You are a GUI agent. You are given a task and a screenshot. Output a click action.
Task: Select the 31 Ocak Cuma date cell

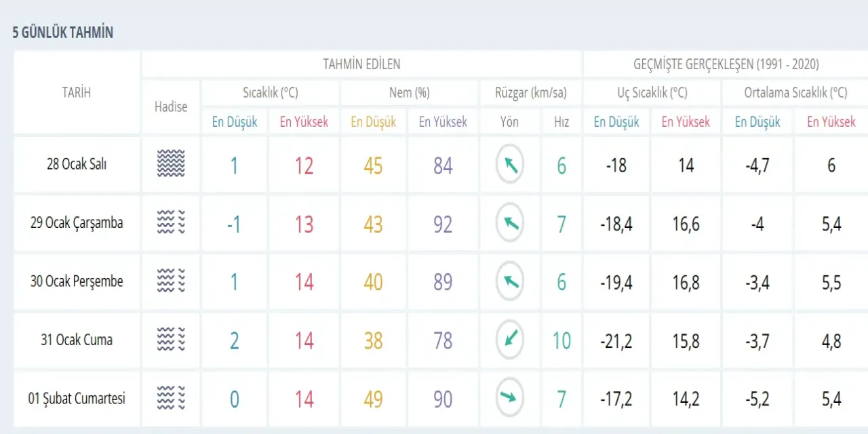click(76, 340)
